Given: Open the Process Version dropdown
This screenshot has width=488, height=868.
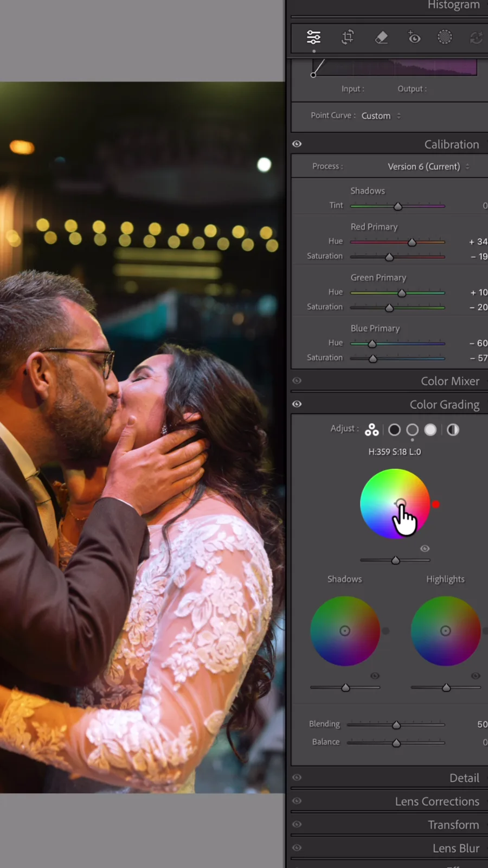Looking at the screenshot, I should 428,167.
